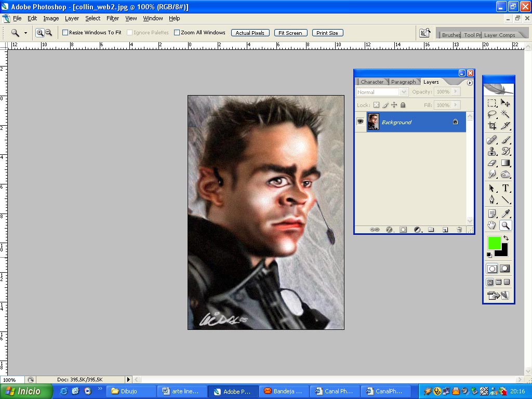Select the Line tool
This screenshot has width=532, height=399.
click(x=505, y=200)
